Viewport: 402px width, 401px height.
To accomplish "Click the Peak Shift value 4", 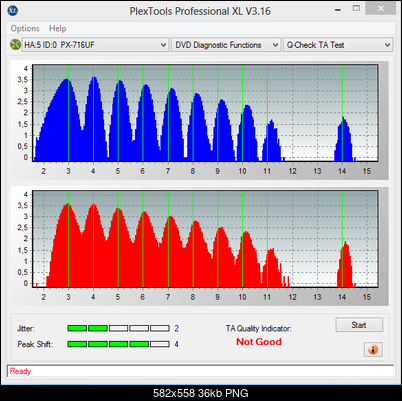I will pos(177,344).
